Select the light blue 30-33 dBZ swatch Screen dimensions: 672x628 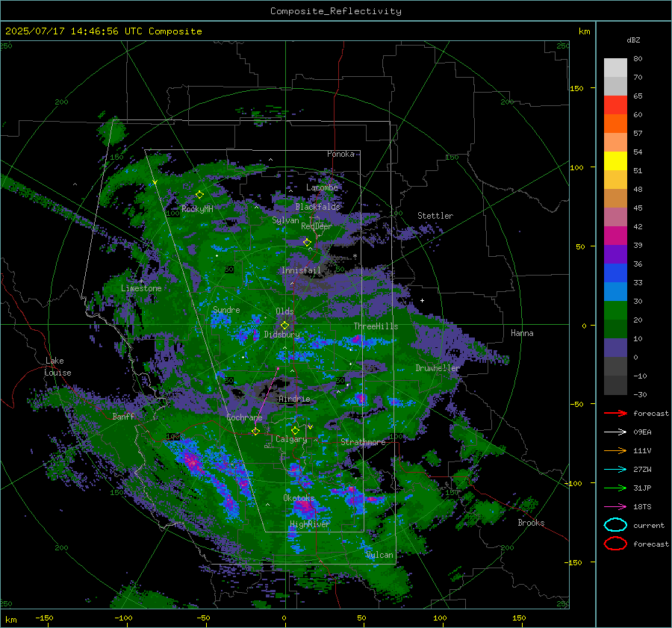[615, 292]
